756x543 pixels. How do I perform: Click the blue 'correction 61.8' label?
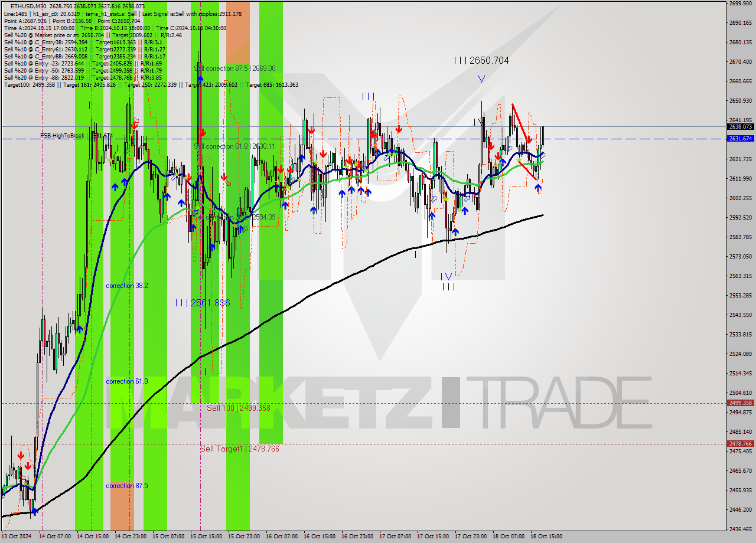point(127,382)
